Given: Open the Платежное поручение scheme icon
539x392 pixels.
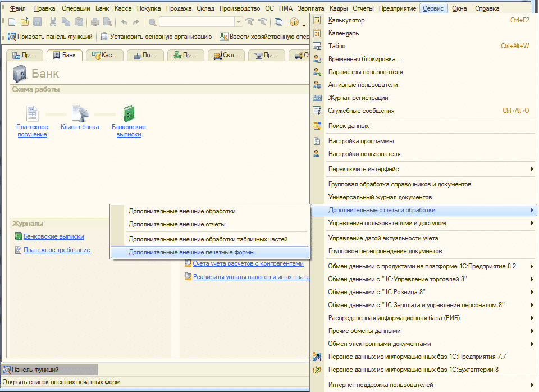Looking at the screenshot, I should tap(32, 114).
